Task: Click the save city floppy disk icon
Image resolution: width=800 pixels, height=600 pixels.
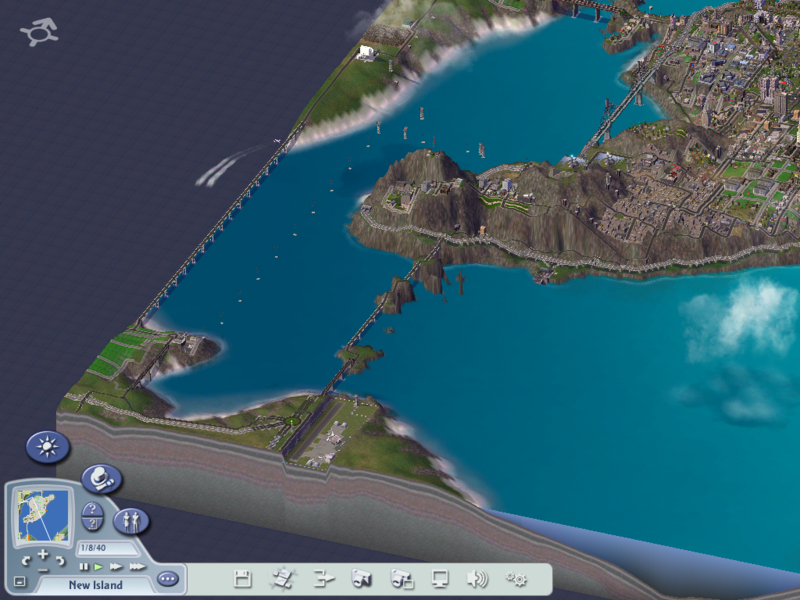Action: [x=242, y=578]
